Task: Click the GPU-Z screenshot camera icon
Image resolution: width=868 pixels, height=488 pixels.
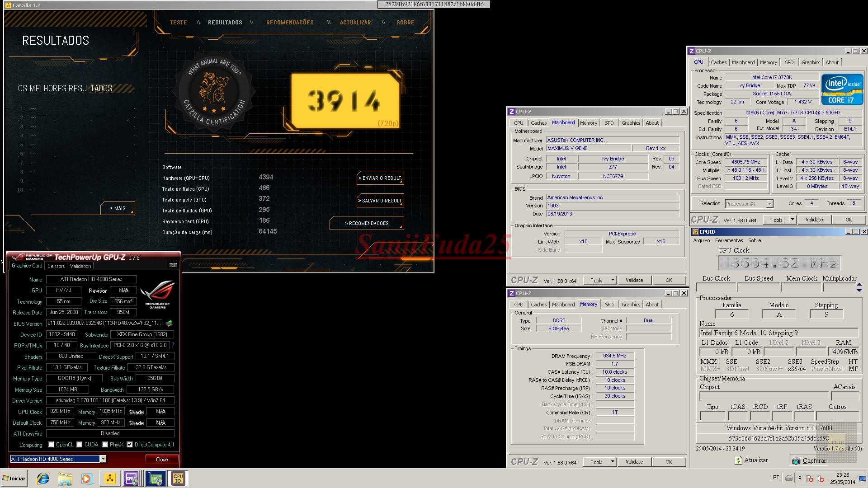Action: click(173, 265)
